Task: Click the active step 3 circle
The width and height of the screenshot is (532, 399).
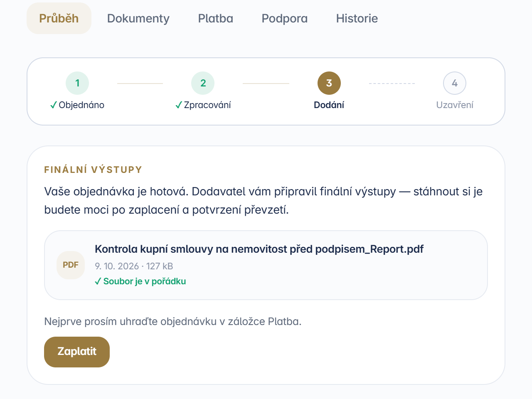Action: pos(329,83)
